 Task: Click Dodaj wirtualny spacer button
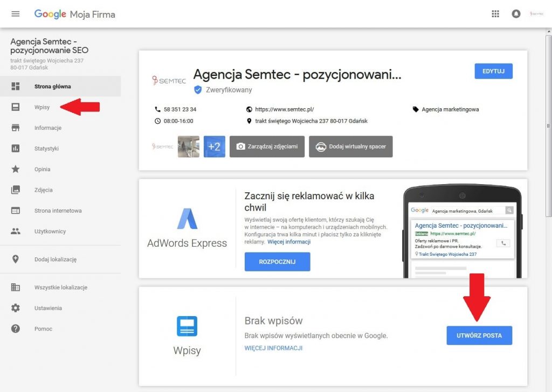(350, 146)
